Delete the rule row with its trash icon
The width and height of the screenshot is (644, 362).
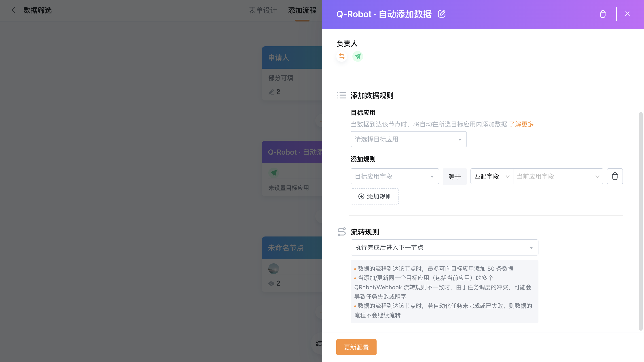[x=615, y=176]
